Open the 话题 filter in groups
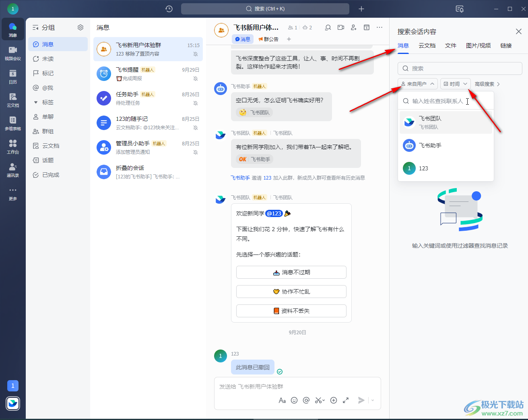Viewport: 528px width, 420px height. tap(58, 160)
